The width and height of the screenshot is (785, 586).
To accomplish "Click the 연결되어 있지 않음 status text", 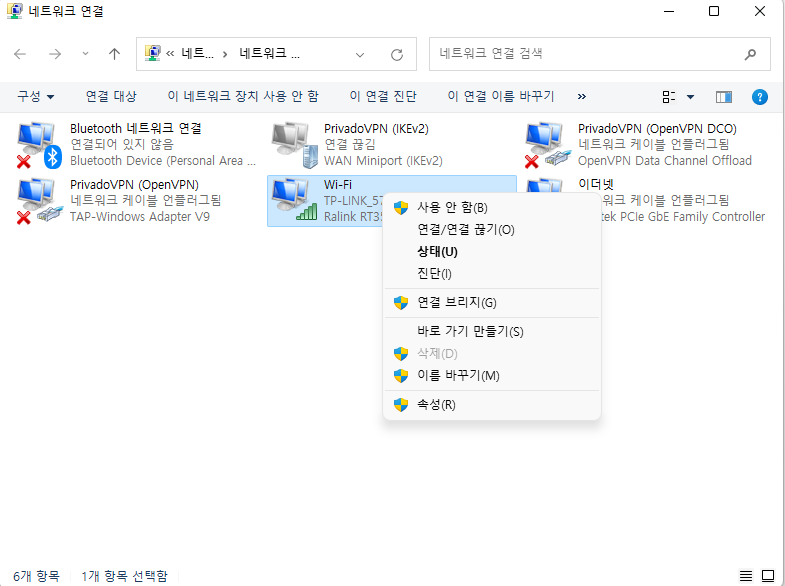I will 122,145.
